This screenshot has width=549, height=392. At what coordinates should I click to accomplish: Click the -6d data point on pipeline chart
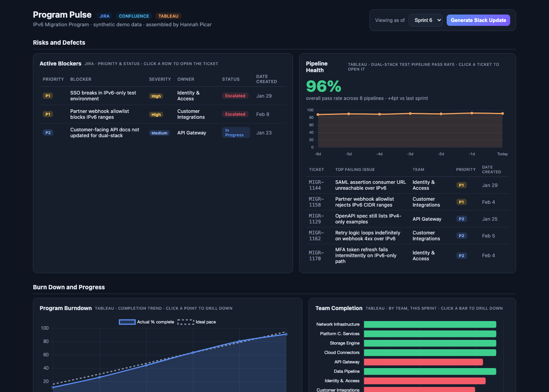click(x=318, y=114)
